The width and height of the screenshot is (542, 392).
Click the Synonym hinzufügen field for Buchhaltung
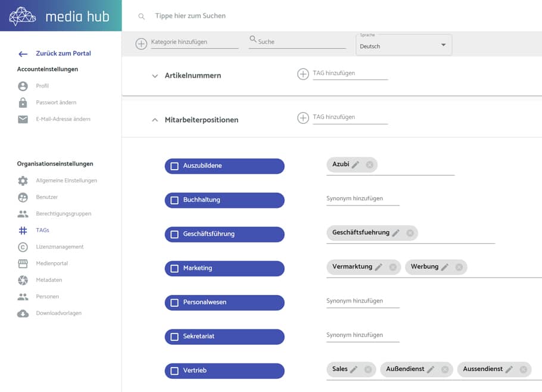tap(362, 199)
